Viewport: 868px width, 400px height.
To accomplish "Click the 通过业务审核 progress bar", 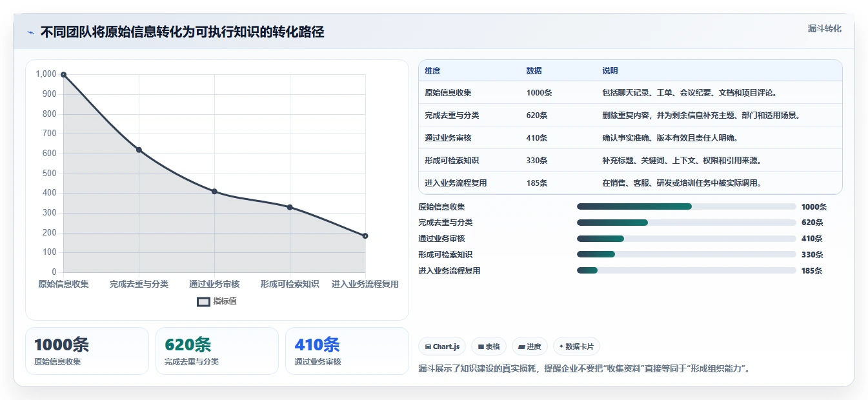I will (686, 239).
